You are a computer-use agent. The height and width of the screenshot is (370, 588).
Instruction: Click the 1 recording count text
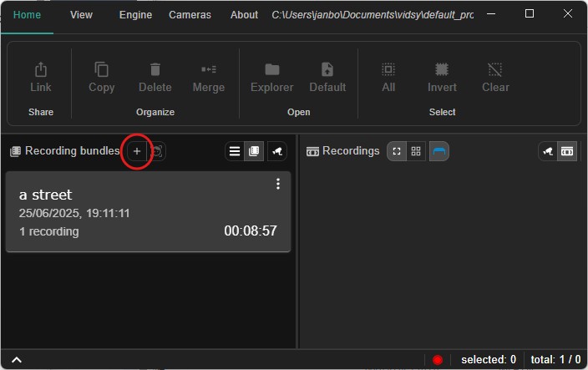click(49, 231)
